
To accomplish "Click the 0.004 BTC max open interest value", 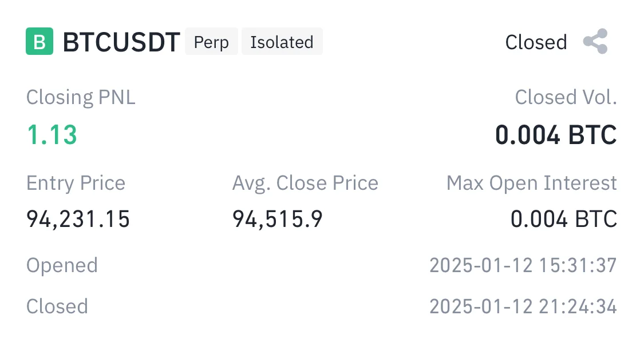I will tap(563, 219).
